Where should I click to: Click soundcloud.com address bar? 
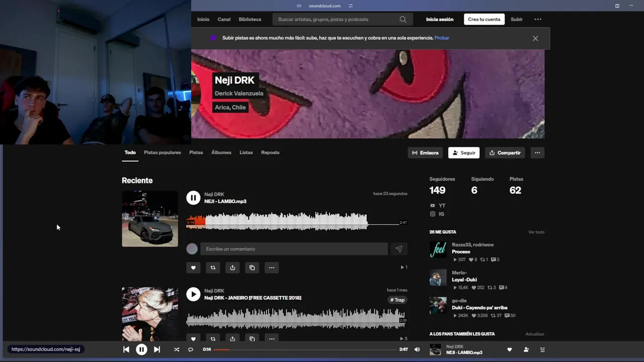coord(325,6)
